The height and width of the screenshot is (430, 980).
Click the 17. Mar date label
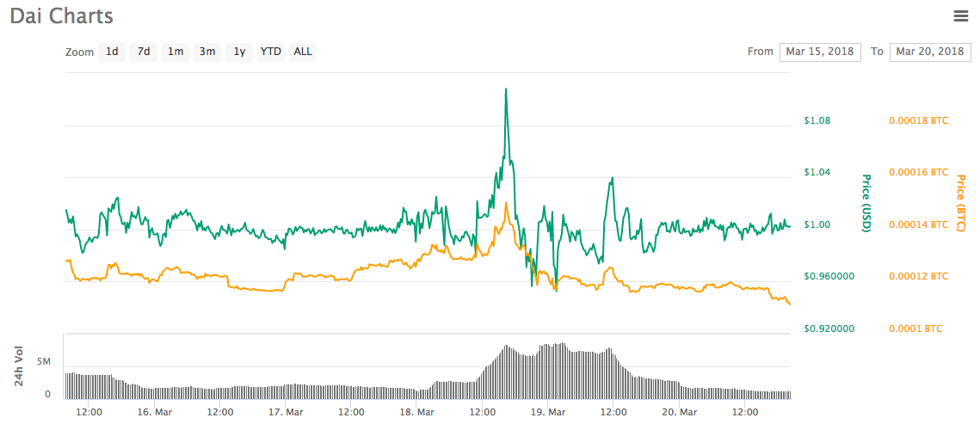(286, 413)
